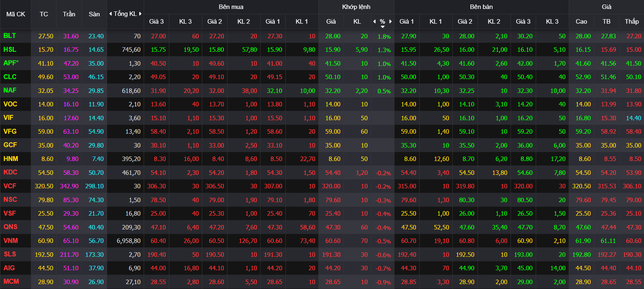The image size is (644, 289).
Task: Click VFG floor price 54.90
Action: click(x=96, y=132)
